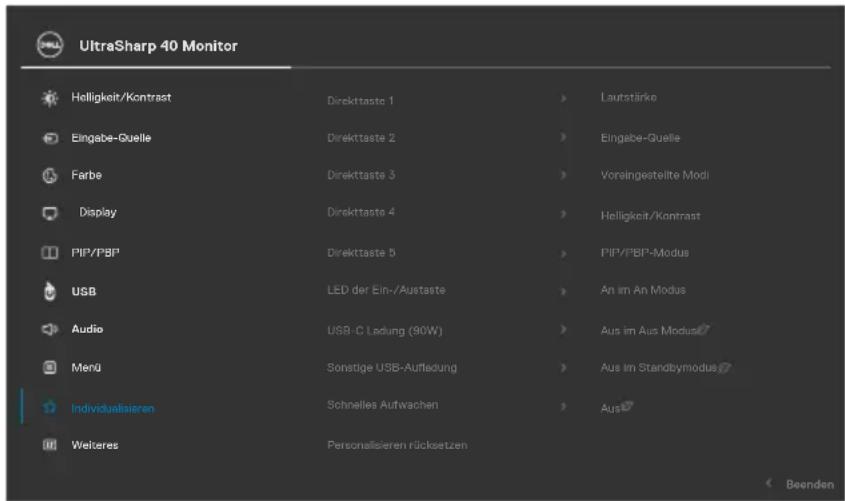Click the leaf icon beside Schnelles Aufwachen Aus
This screenshot has width=845, height=501.
[627, 406]
